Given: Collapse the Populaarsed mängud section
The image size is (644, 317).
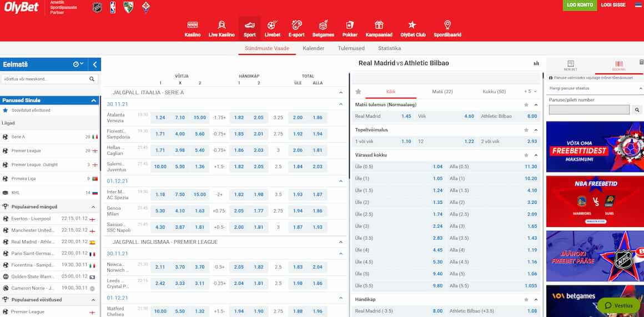Looking at the screenshot, I should tap(93, 207).
